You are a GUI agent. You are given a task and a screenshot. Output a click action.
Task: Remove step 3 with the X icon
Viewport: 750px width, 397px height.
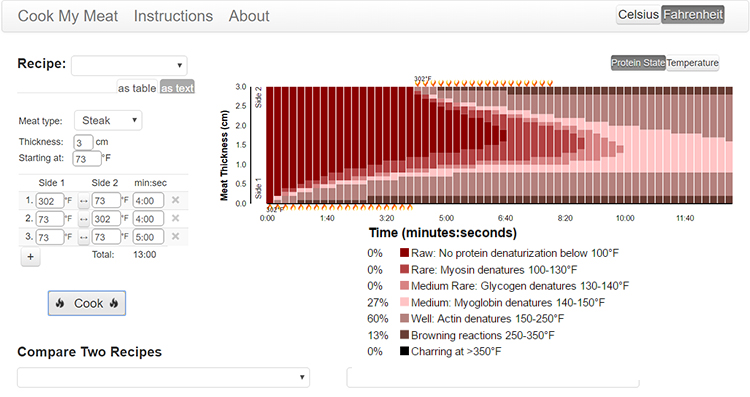click(176, 237)
